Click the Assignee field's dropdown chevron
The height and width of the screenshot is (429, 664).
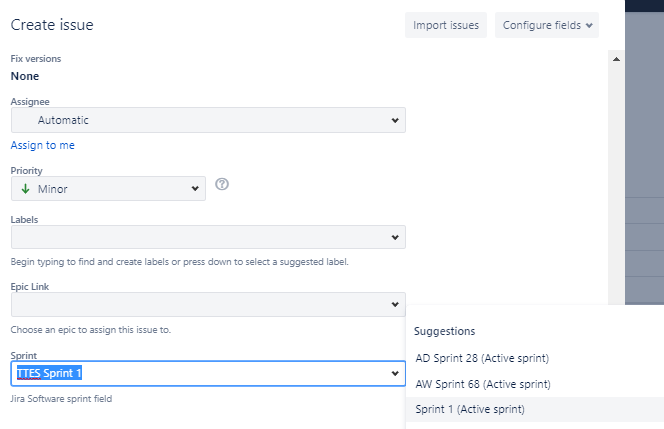[x=396, y=121]
